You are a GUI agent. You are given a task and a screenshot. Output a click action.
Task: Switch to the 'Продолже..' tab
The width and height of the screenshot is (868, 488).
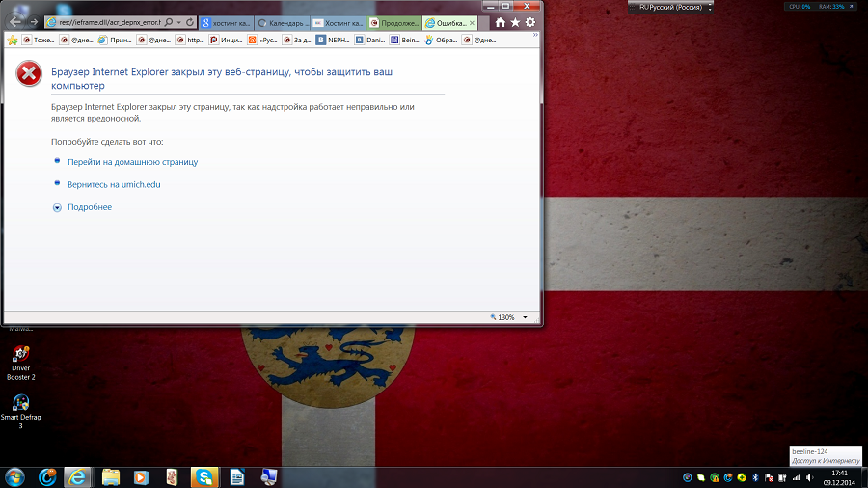pyautogui.click(x=394, y=23)
